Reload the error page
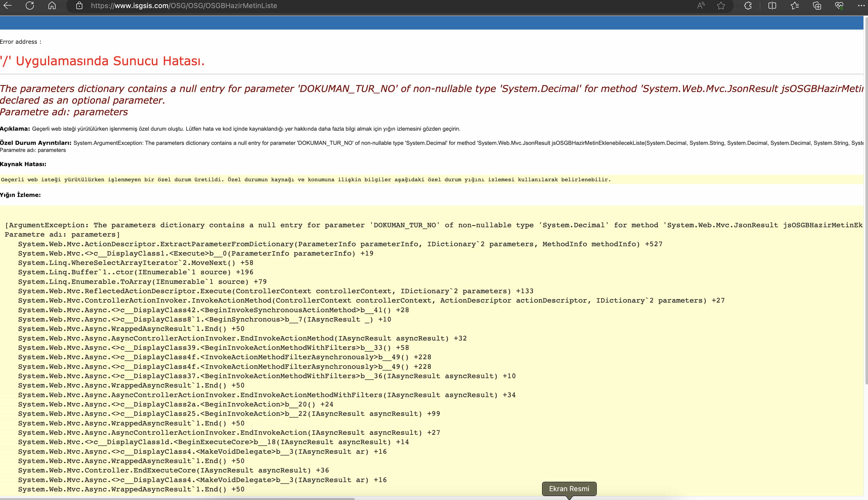Image resolution: width=868 pixels, height=500 pixels. (30, 6)
